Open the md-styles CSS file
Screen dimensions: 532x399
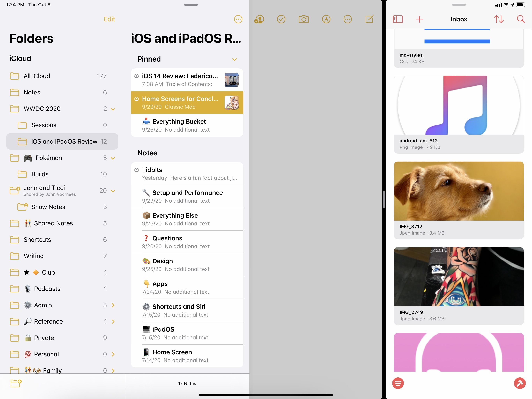pyautogui.click(x=459, y=48)
